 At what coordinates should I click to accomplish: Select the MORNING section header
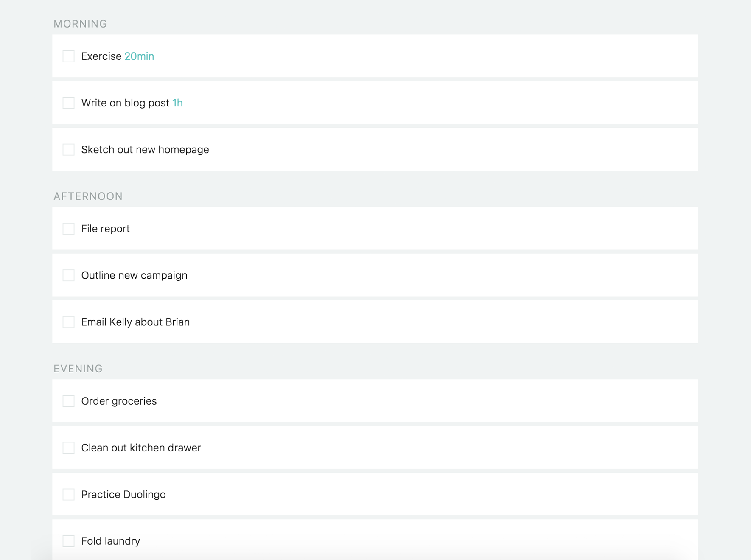click(x=80, y=24)
